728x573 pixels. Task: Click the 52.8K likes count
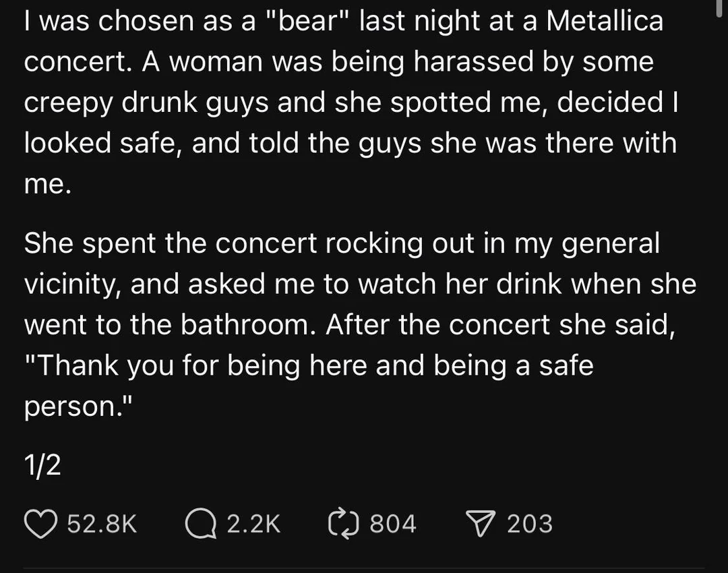[x=102, y=524]
